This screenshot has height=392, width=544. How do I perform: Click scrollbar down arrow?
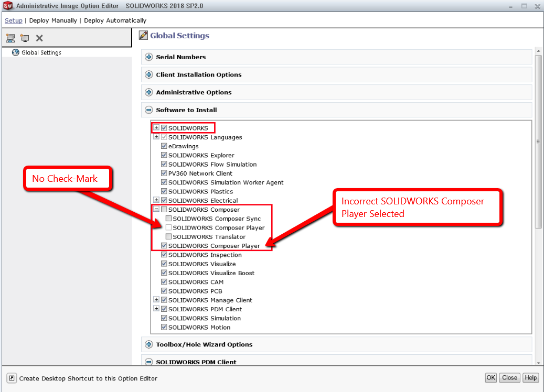[x=538, y=363]
